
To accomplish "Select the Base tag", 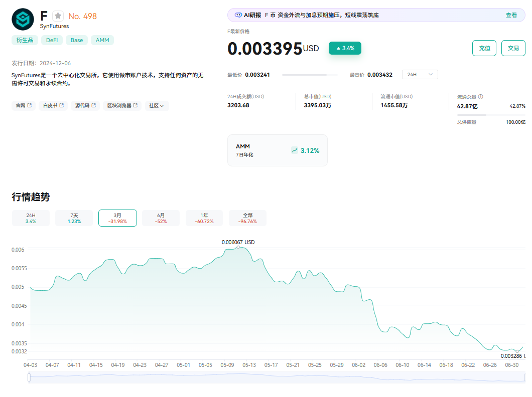I will point(77,40).
